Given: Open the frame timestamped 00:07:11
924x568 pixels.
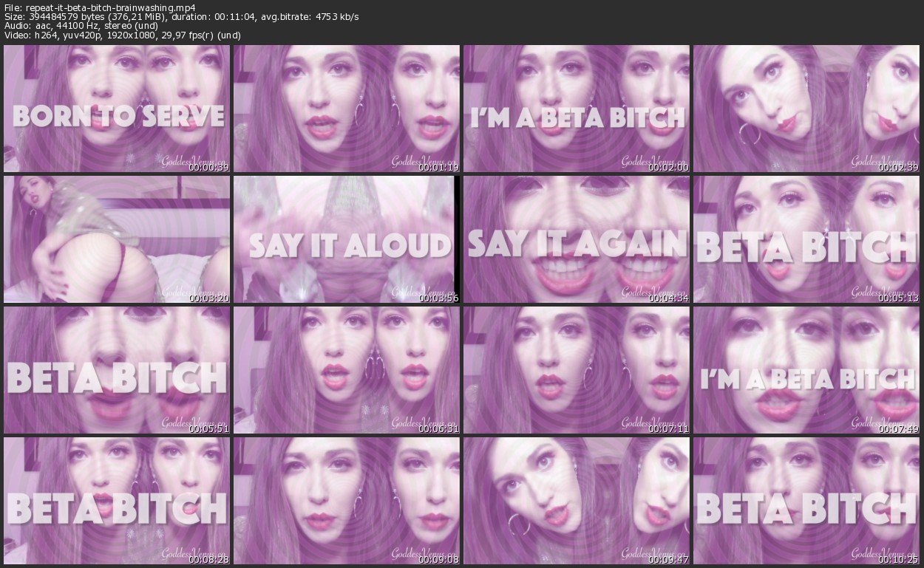Looking at the screenshot, I should [576, 369].
